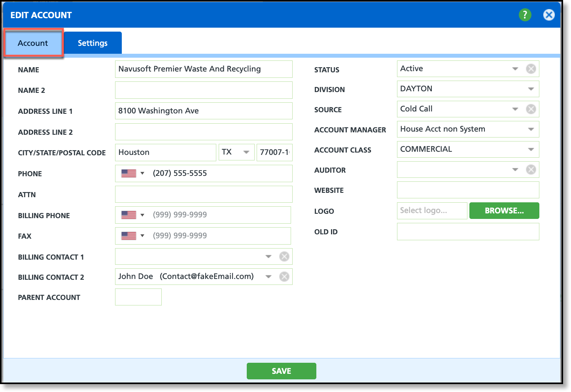Click the Address Line 2 field
571x392 pixels.
(204, 132)
